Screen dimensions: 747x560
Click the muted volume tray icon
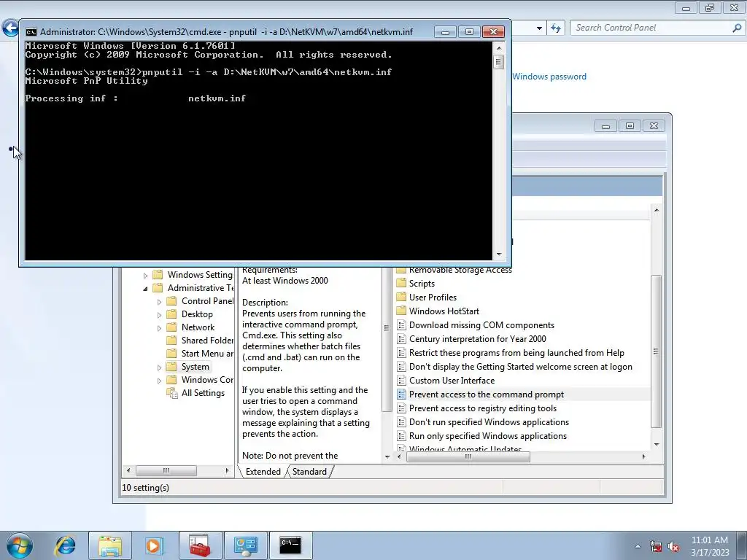point(673,546)
